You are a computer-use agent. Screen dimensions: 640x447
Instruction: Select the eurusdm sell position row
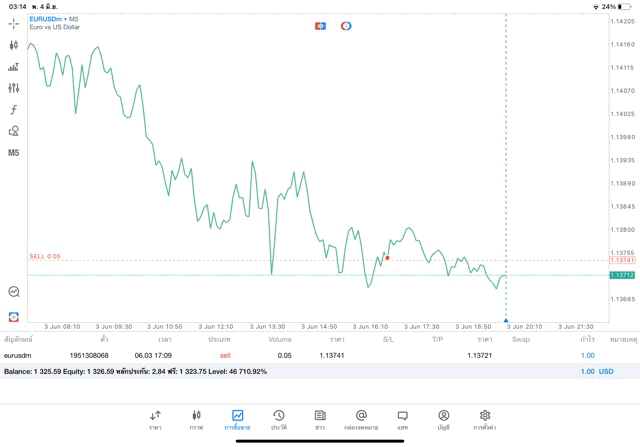(300, 355)
